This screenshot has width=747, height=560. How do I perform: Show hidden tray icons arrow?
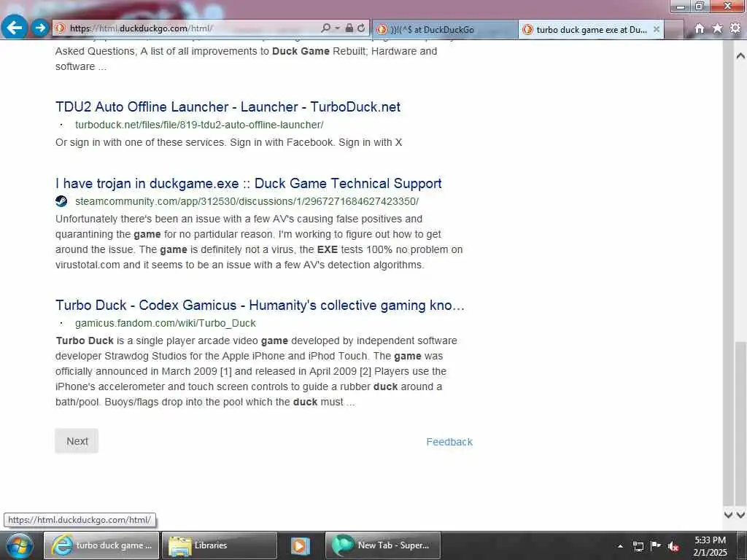[x=620, y=546]
